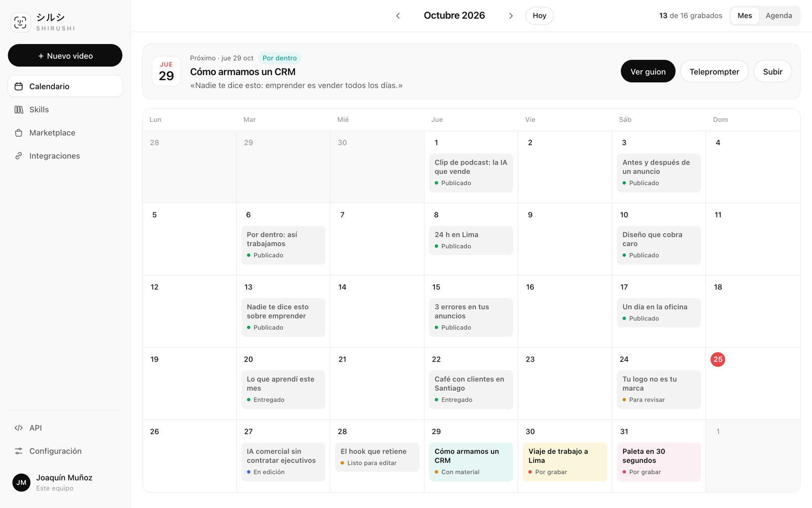Image resolution: width=812 pixels, height=508 pixels.
Task: Open Antes y después de un anuncio card
Action: (x=659, y=173)
